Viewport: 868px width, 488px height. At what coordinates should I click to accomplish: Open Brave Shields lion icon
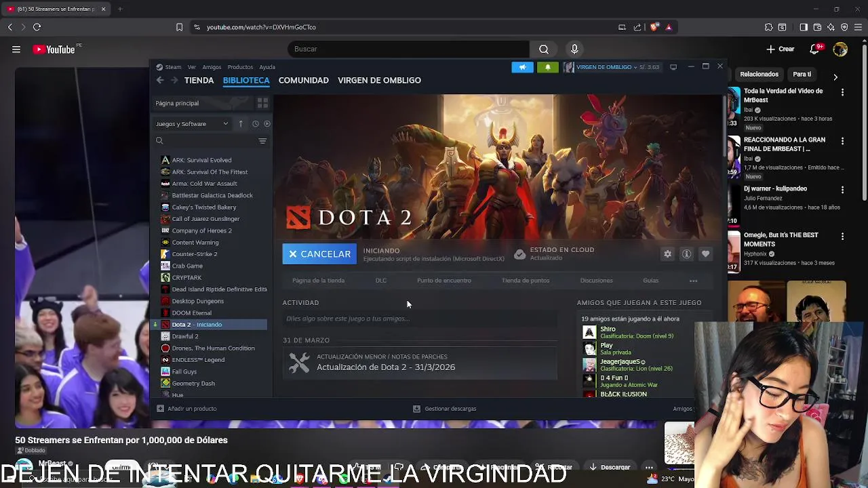(654, 27)
